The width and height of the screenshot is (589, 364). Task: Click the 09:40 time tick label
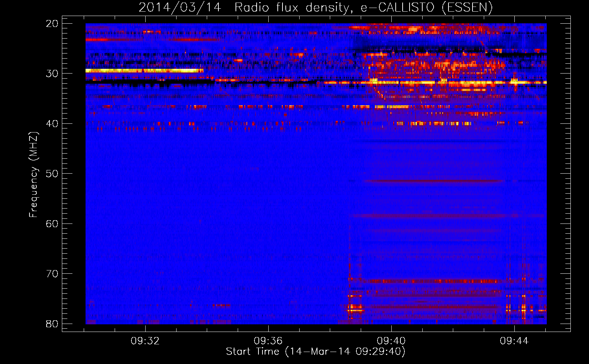tap(391, 341)
